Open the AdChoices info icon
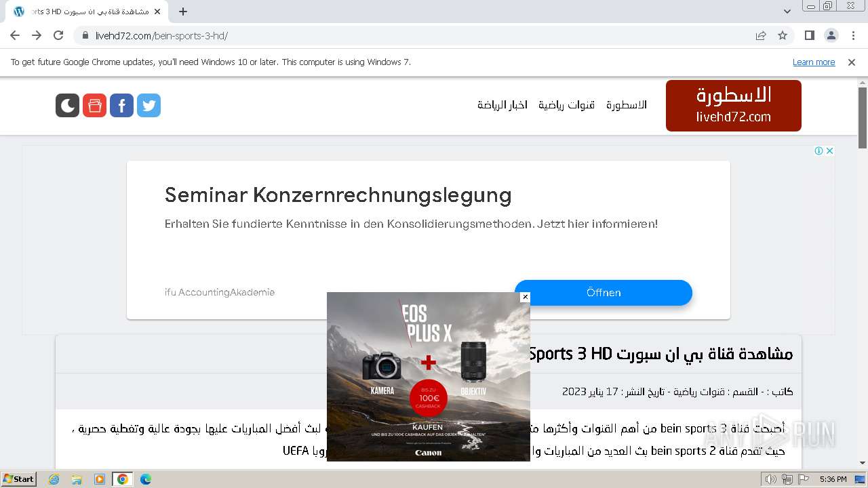The width and height of the screenshot is (868, 488). click(x=819, y=150)
